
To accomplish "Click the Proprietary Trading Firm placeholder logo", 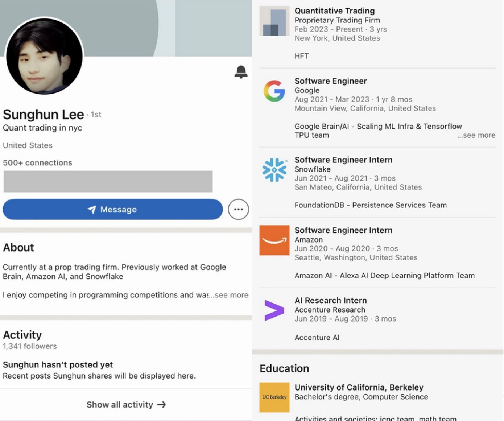I will tap(274, 21).
